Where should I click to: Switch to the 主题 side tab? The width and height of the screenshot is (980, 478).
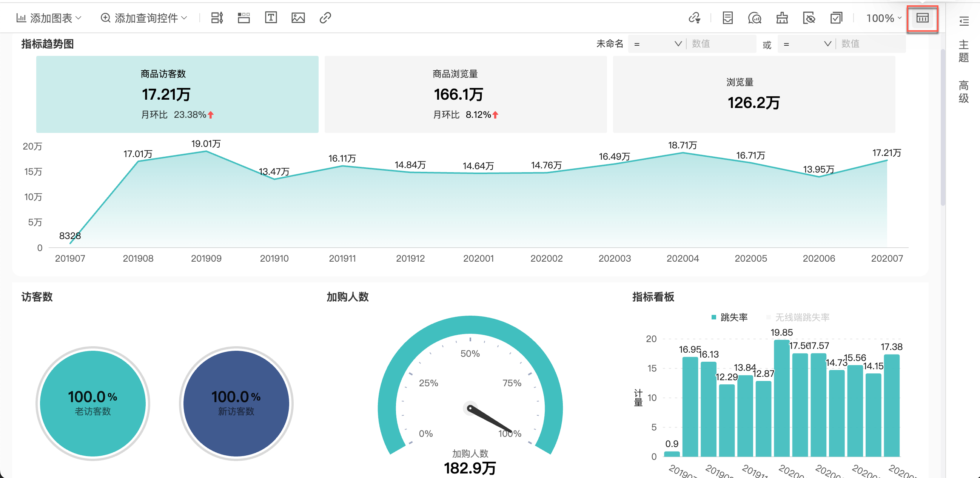point(963,51)
